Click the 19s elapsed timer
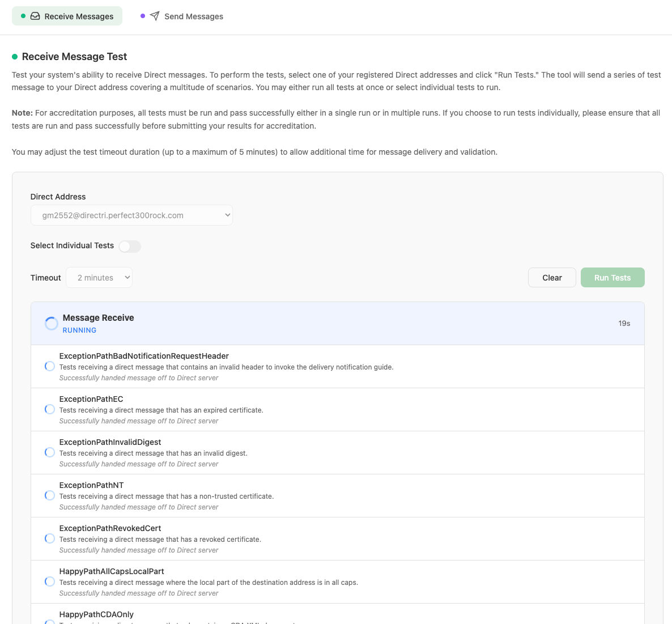The image size is (672, 624). pyautogui.click(x=624, y=324)
